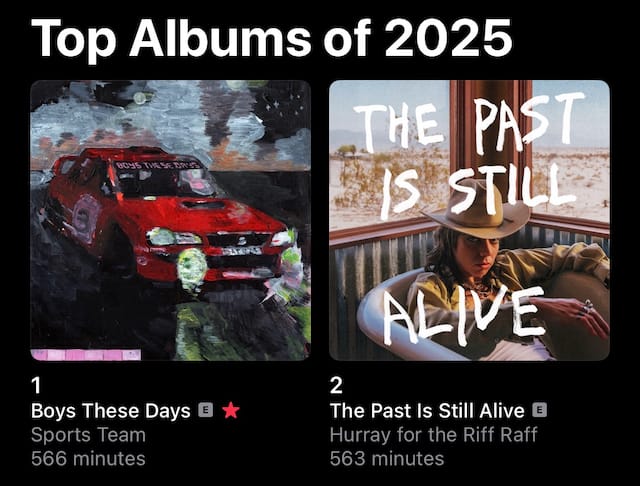Open The Past Is Still Alive title link

click(x=427, y=411)
